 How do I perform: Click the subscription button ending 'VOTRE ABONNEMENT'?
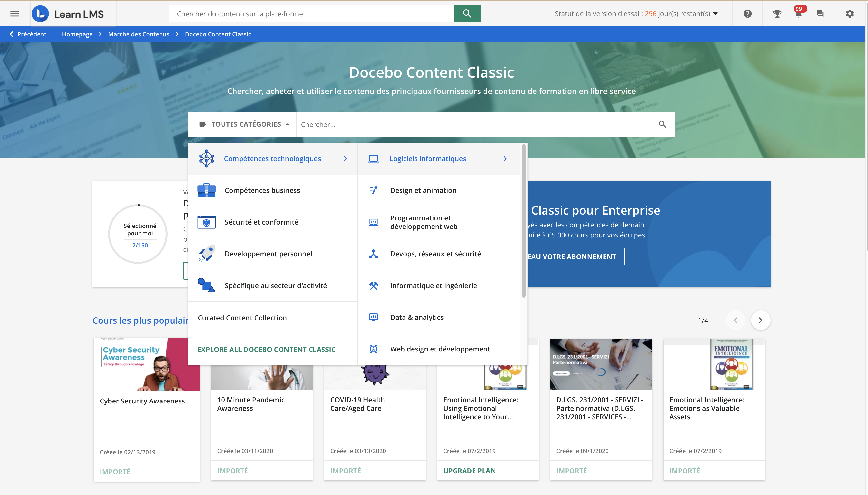[x=575, y=257]
